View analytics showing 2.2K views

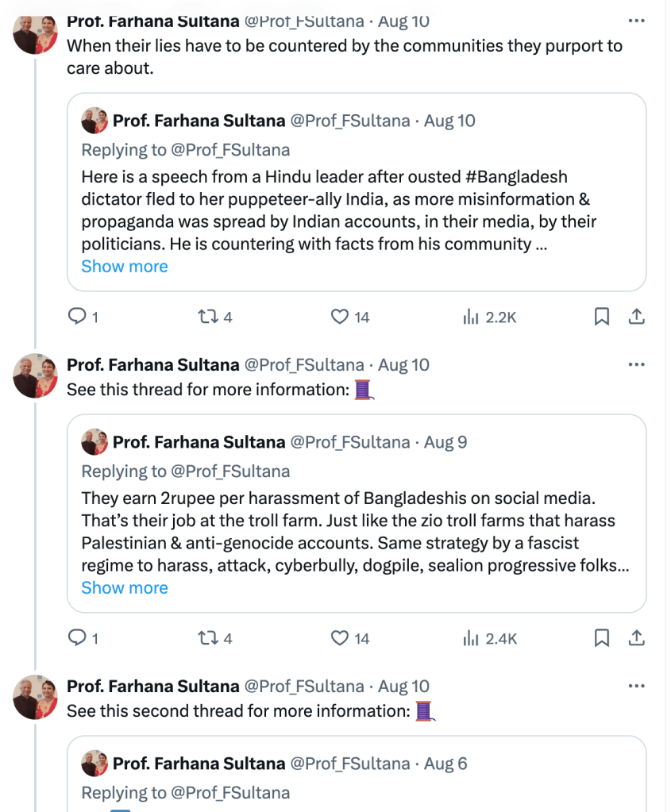tap(489, 317)
